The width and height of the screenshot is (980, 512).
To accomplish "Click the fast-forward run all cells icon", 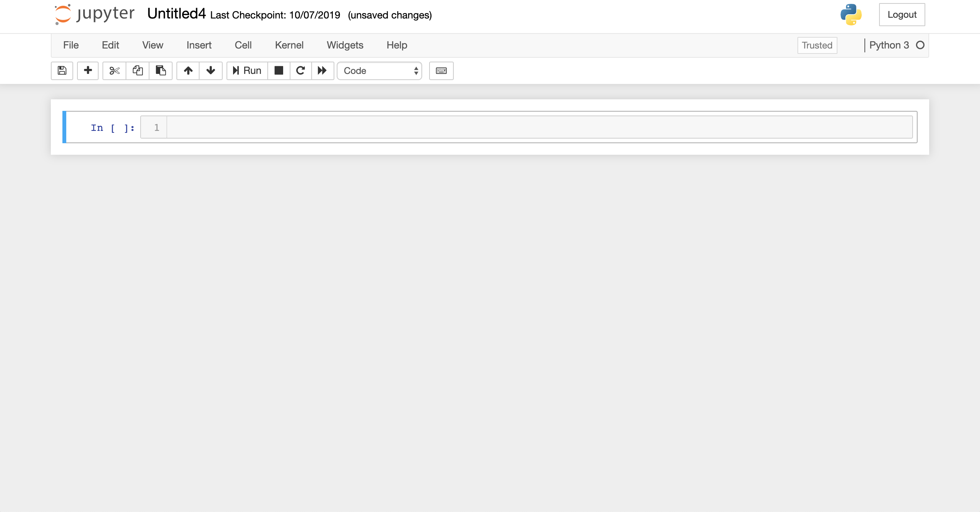I will point(322,71).
